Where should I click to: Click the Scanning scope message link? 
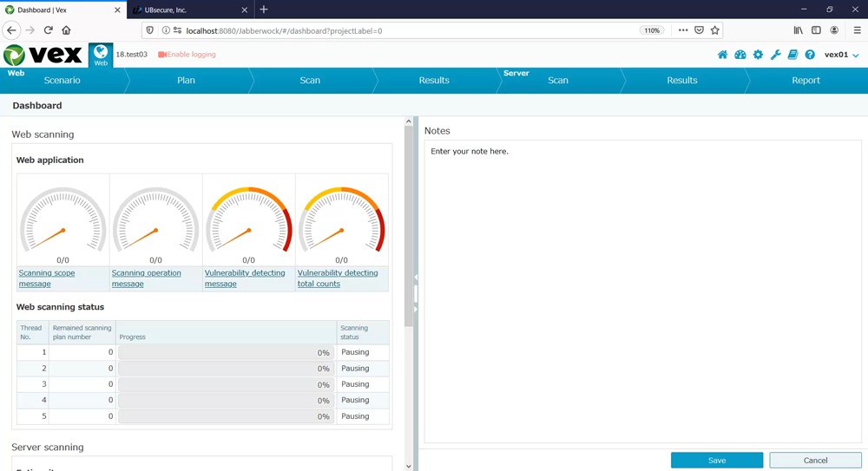pos(47,278)
